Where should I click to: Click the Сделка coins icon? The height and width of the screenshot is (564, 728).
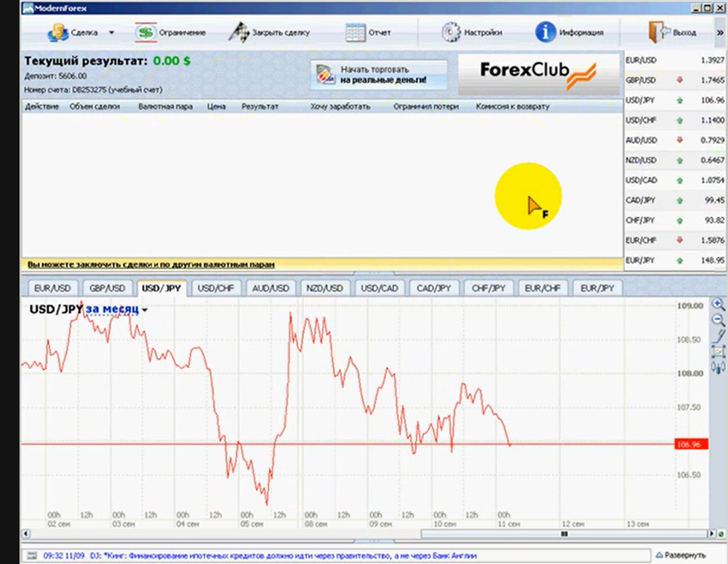(58, 33)
